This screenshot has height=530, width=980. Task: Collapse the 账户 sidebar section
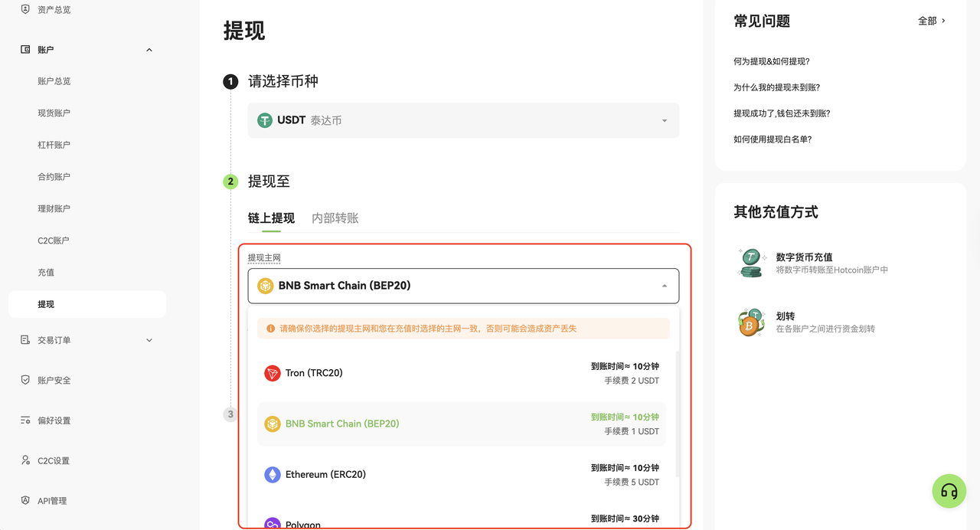tap(149, 50)
